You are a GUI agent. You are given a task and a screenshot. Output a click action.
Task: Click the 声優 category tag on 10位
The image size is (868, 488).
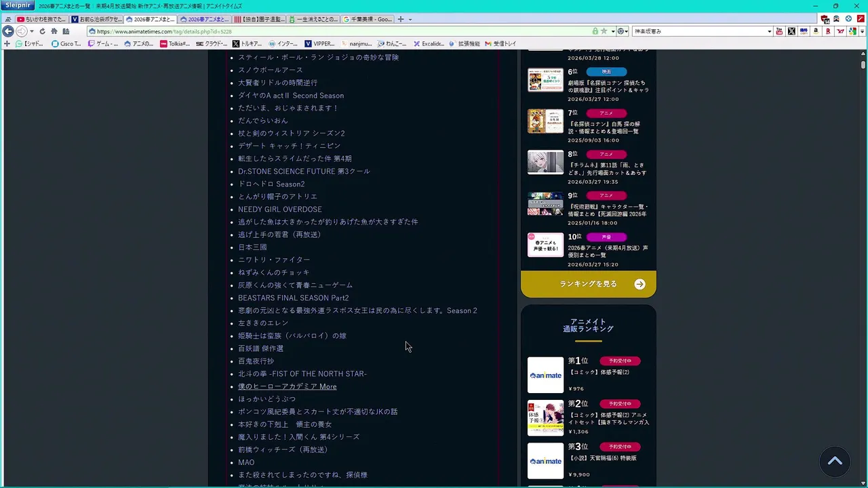606,237
